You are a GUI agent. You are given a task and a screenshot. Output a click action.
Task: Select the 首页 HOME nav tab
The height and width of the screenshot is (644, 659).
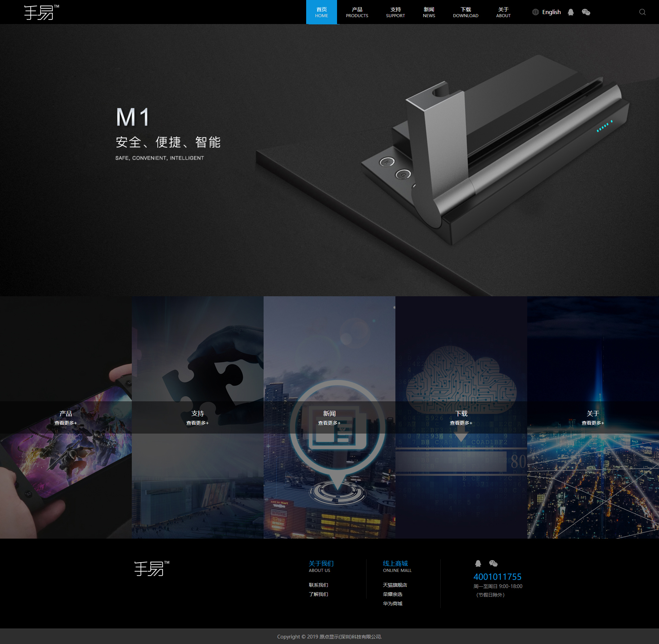click(x=322, y=12)
